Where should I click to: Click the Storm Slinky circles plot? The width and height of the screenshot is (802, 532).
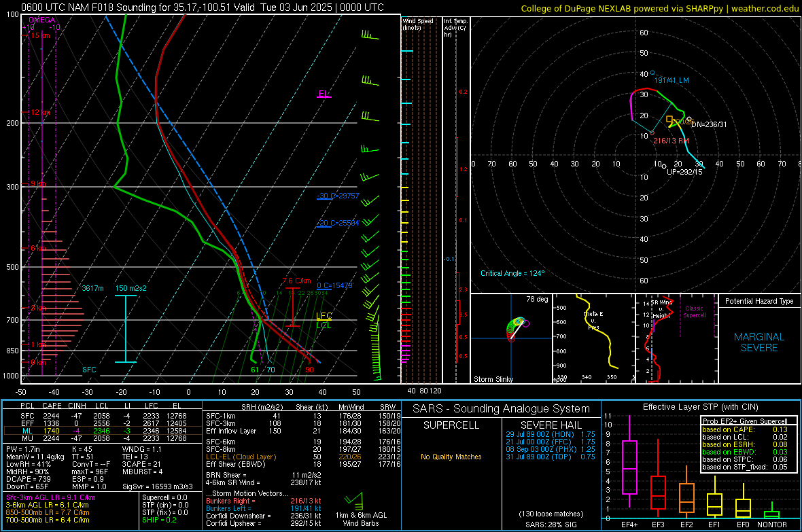pos(517,328)
